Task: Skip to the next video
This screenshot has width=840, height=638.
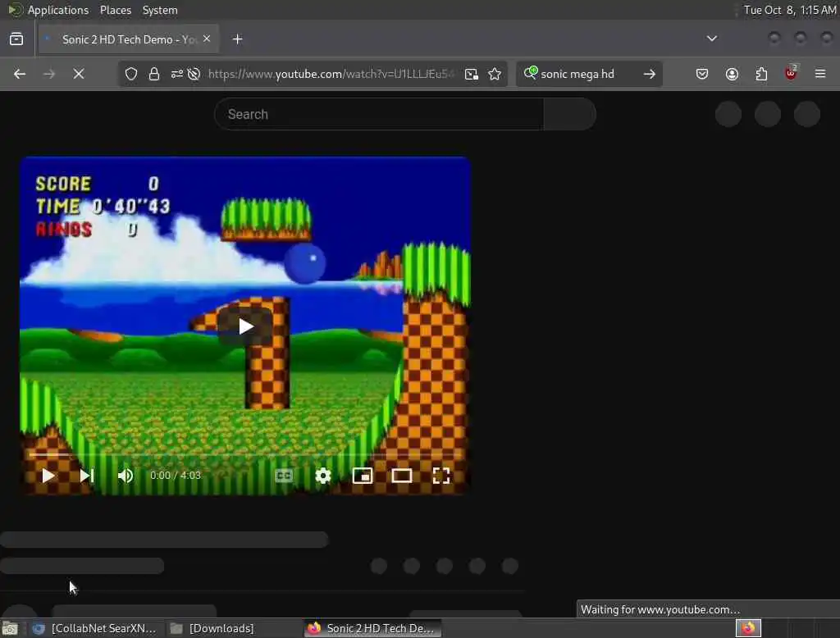Action: 87,476
